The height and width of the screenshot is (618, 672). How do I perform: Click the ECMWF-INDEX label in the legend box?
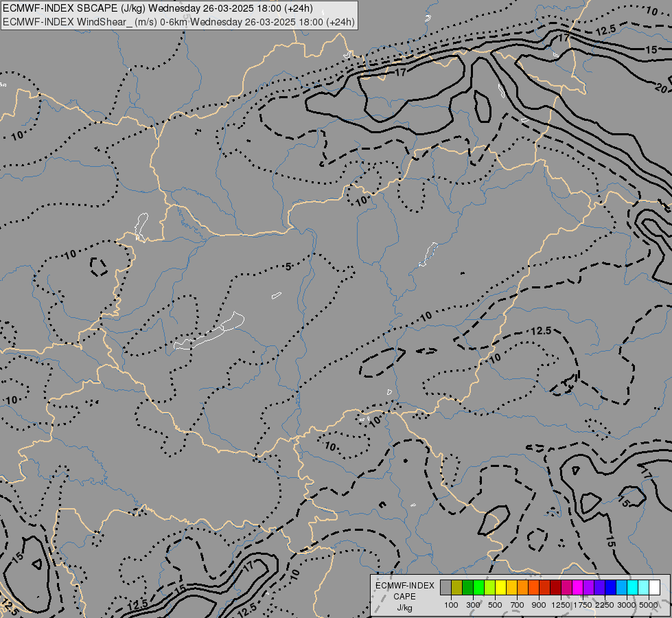(x=404, y=586)
